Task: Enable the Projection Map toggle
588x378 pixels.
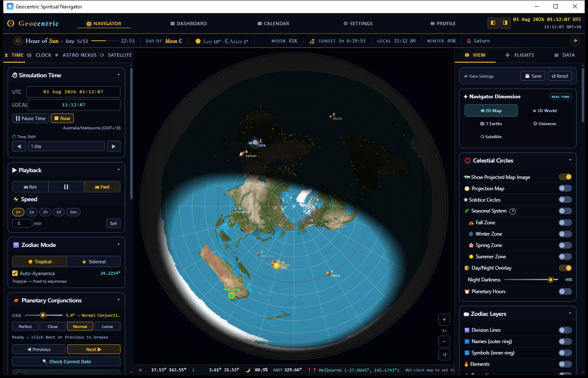Action: click(565, 188)
